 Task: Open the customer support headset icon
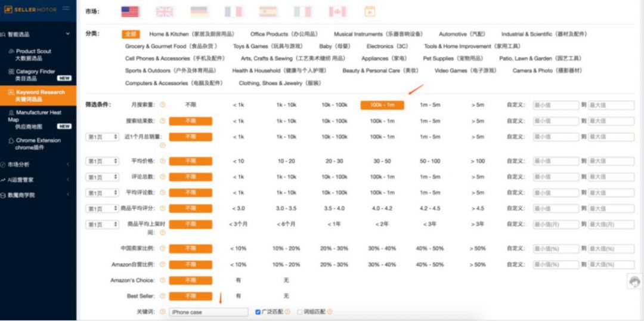636,282
